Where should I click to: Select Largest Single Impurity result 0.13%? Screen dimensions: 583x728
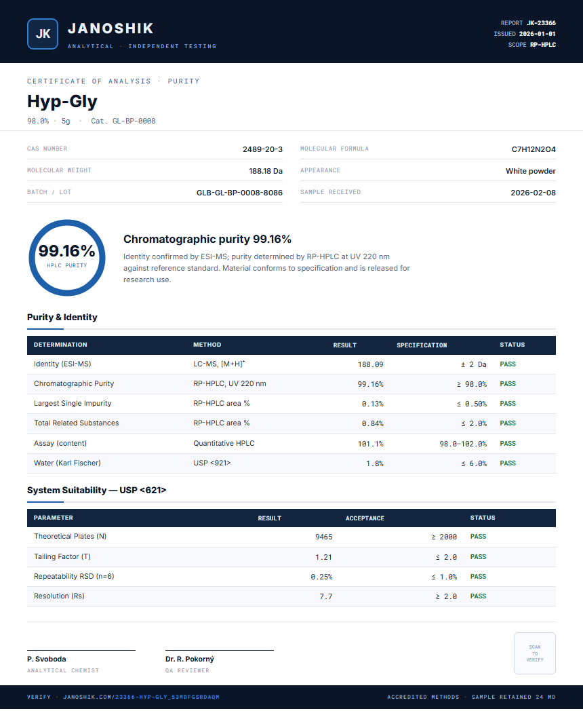coord(372,404)
